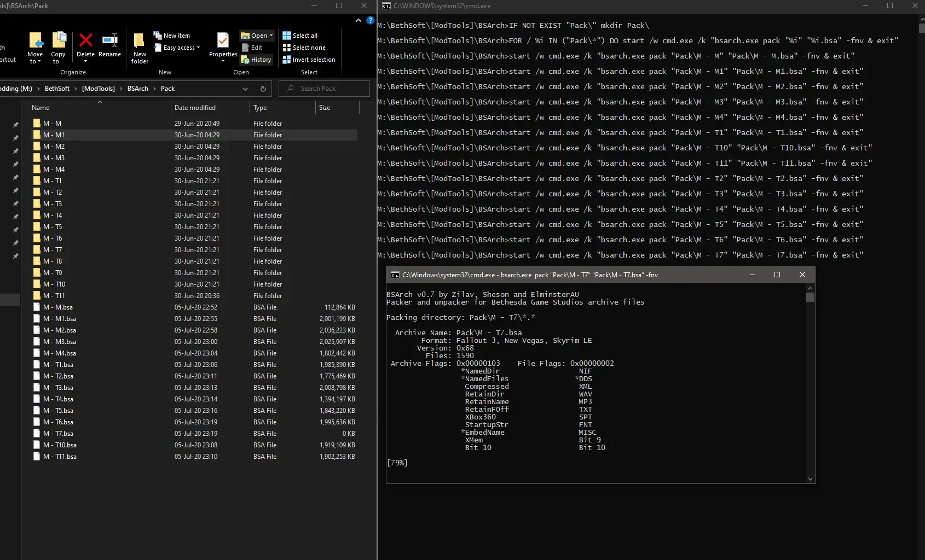Click the M - M2 folder name

click(54, 147)
